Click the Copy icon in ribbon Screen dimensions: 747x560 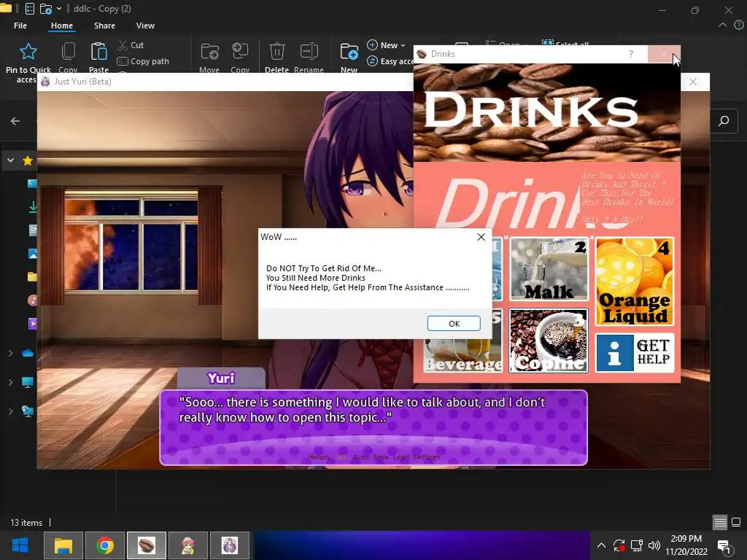[x=68, y=52]
